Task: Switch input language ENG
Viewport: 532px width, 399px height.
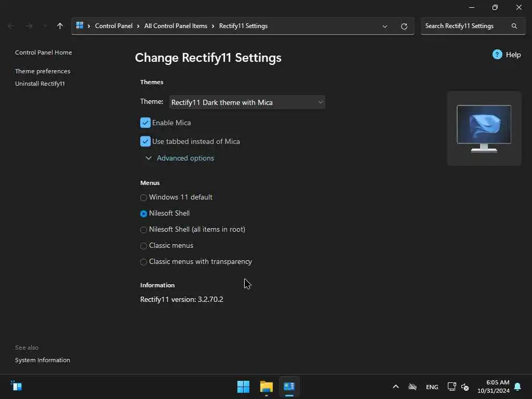Action: (x=432, y=387)
